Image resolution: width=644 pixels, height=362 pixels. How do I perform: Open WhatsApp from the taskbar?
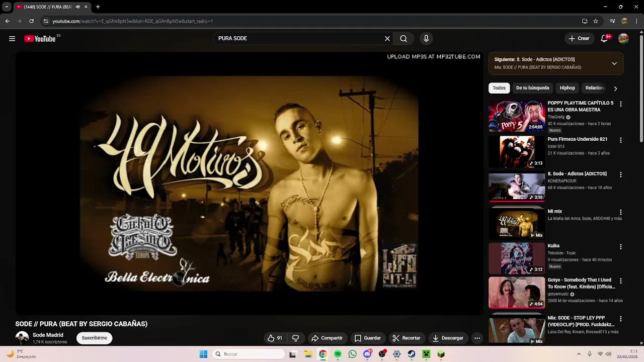(x=352, y=354)
